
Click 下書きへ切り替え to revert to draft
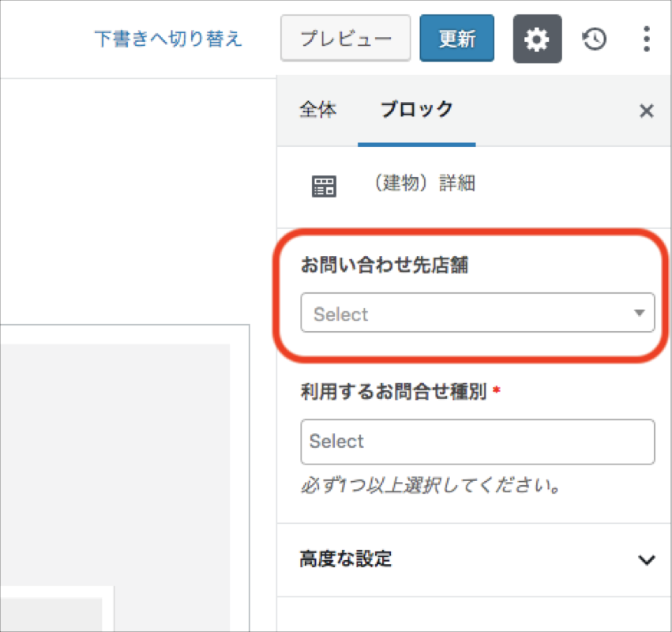tap(168, 39)
